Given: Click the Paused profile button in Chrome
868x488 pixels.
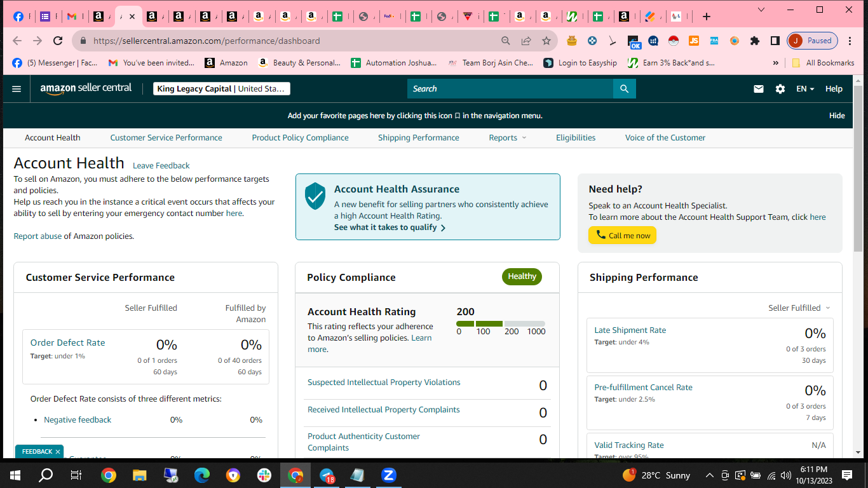Looking at the screenshot, I should pos(813,41).
